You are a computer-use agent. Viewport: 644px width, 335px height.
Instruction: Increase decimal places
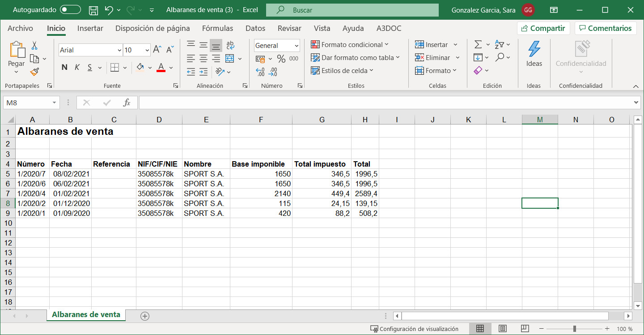pos(260,72)
